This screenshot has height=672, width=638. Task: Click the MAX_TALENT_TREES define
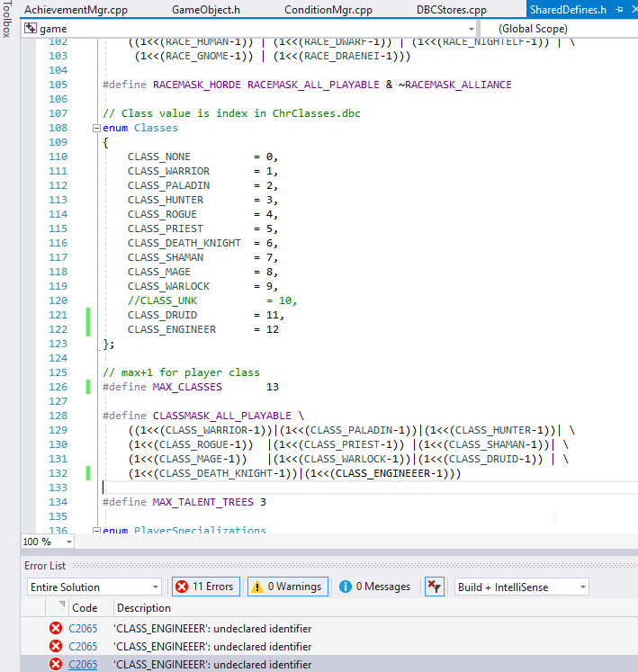click(202, 502)
